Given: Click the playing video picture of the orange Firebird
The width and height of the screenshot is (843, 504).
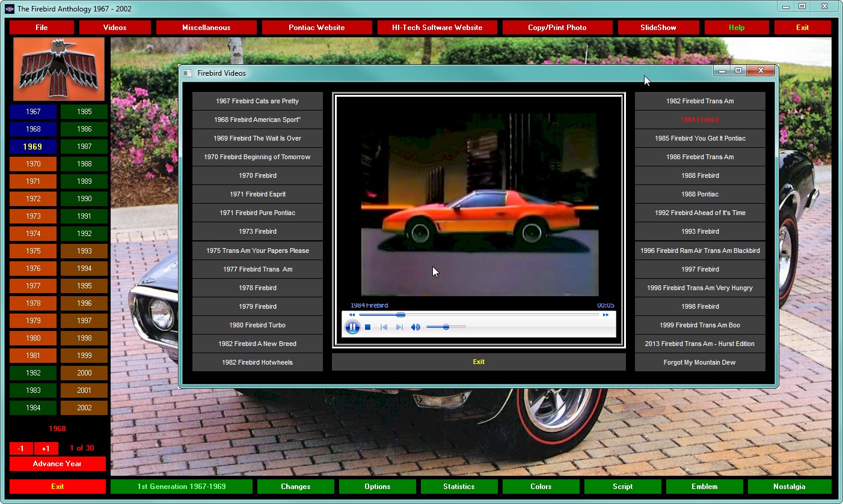Looking at the screenshot, I should click(479, 204).
